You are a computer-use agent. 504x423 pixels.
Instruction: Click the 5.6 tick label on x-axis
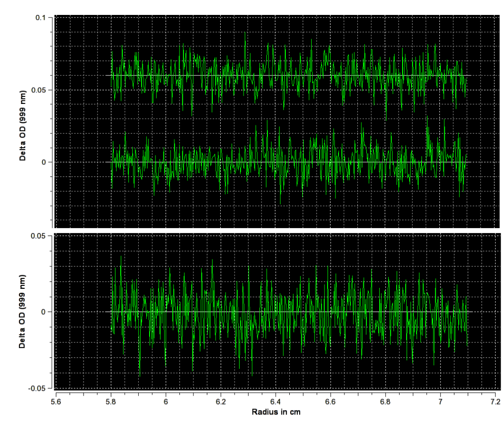56,401
